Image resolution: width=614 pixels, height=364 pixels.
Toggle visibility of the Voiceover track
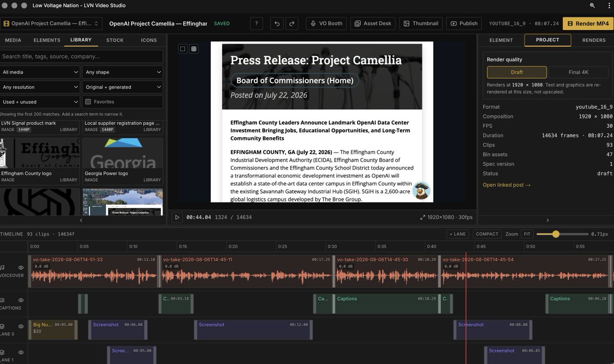click(x=21, y=267)
